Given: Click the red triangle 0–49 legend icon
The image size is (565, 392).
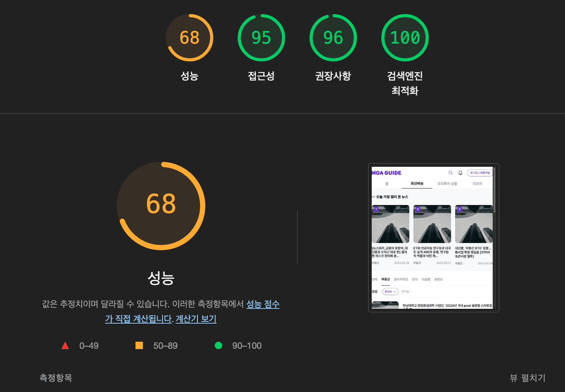Looking at the screenshot, I should [x=65, y=345].
